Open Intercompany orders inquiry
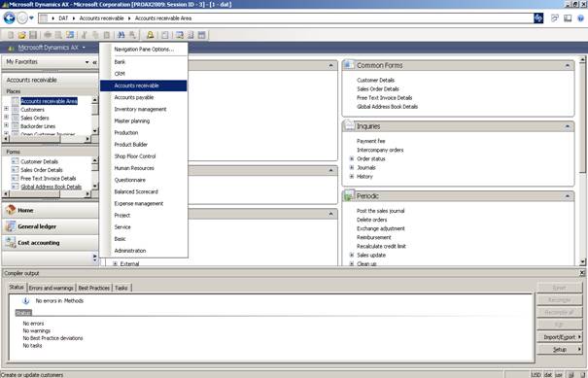The image size is (588, 378). pos(380,150)
